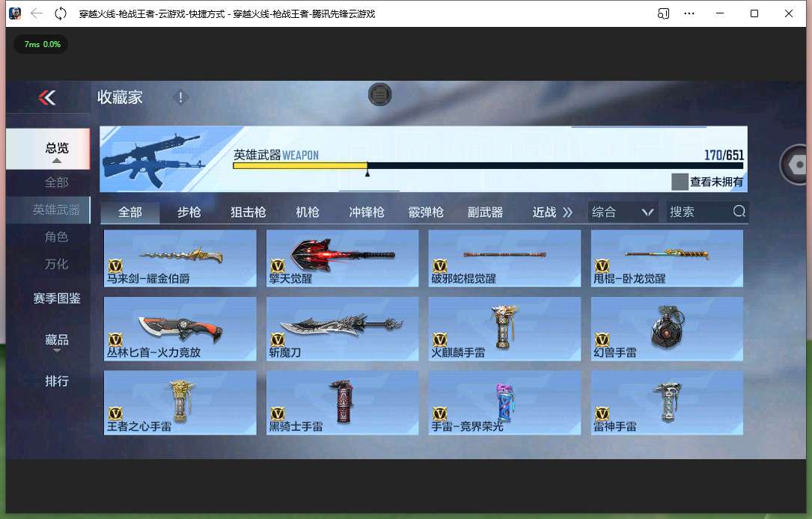The height and width of the screenshot is (519, 812).
Task: Open the exclamation info icon beside 收藏家
Action: [180, 97]
